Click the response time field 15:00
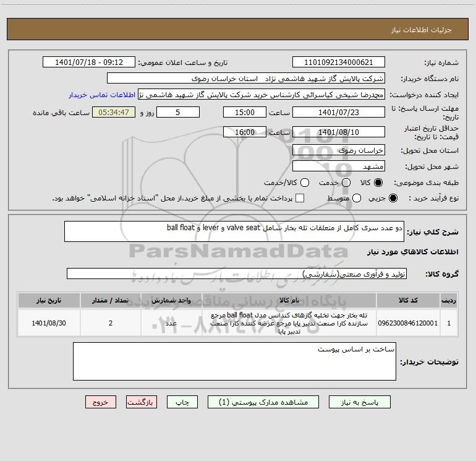 pos(245,113)
